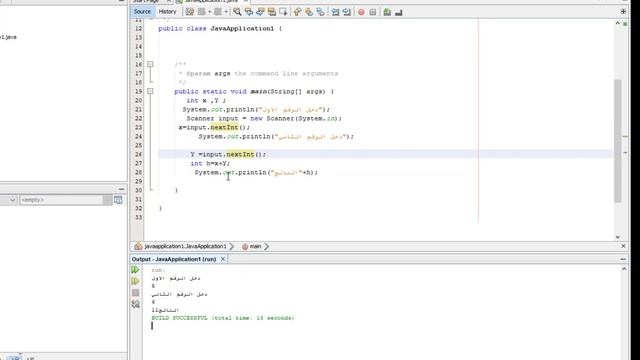Click javaapplication1.JavaApplication1 breadcrumb

click(x=185, y=247)
